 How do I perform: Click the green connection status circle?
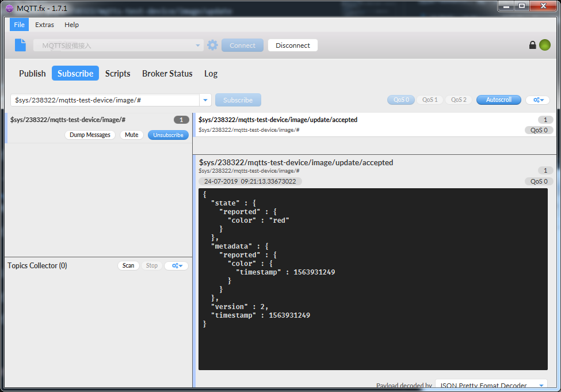click(544, 45)
